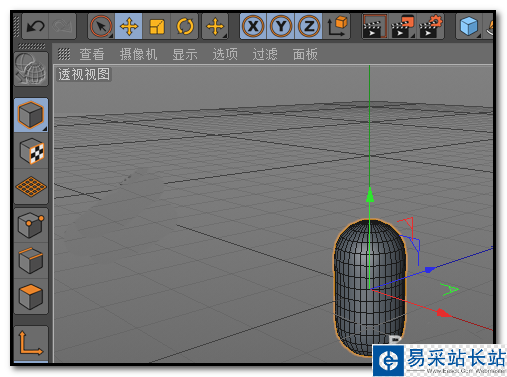The width and height of the screenshot is (507, 377).
Task: Click Make Editable globe icon
Action: (31, 69)
